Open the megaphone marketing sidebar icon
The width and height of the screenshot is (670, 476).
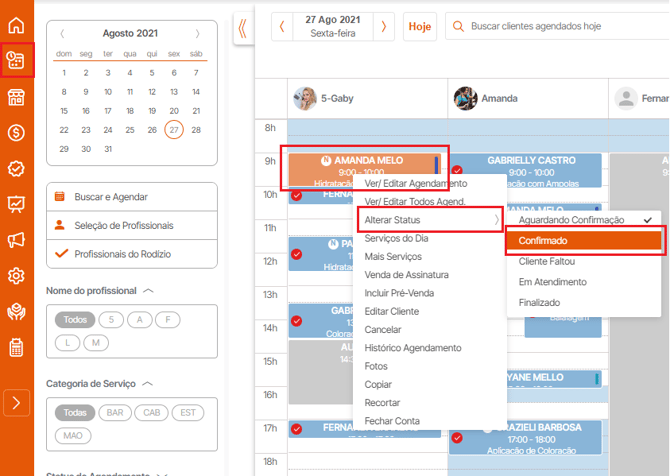coord(16,240)
